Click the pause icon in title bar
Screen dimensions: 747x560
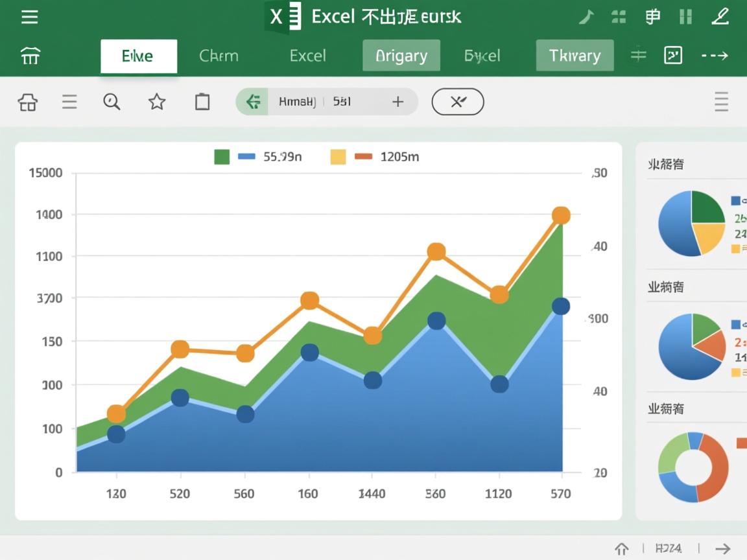(686, 17)
